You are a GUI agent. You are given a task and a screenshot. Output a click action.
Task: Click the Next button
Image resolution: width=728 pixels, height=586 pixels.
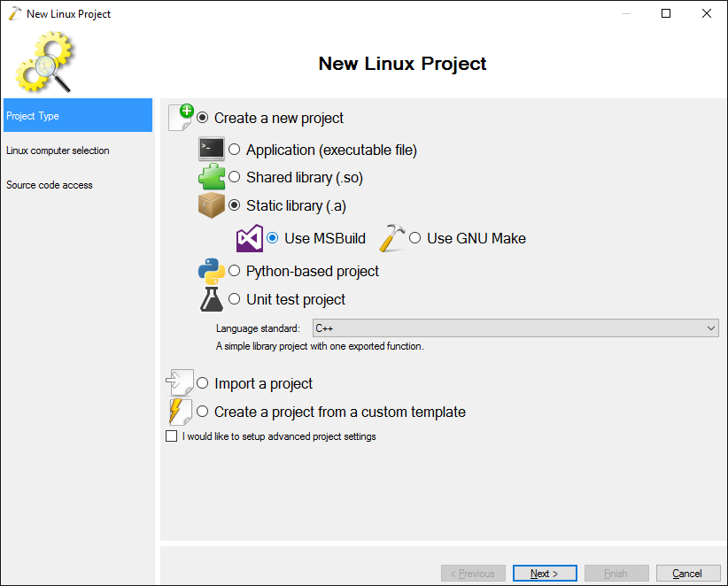click(545, 574)
